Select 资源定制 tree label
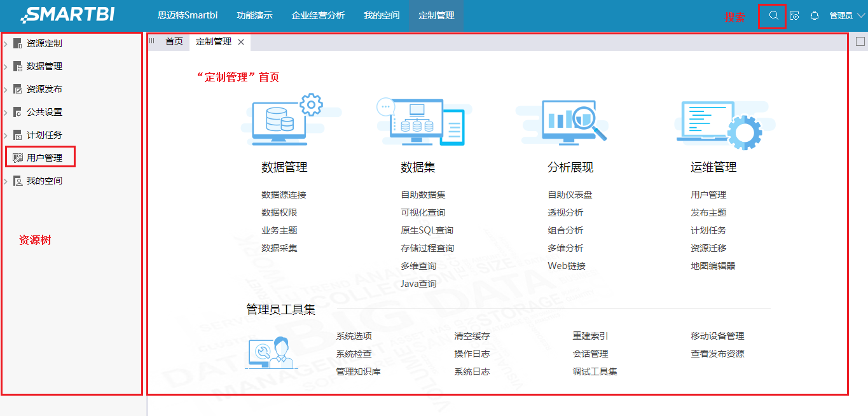The height and width of the screenshot is (416, 868). (x=45, y=44)
